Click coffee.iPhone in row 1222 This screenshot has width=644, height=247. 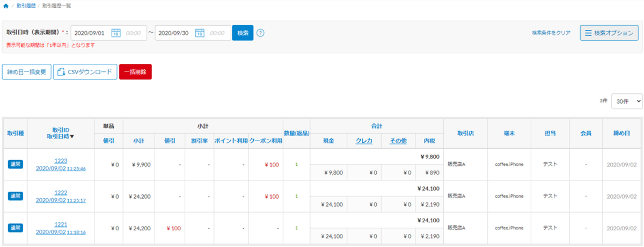click(509, 196)
